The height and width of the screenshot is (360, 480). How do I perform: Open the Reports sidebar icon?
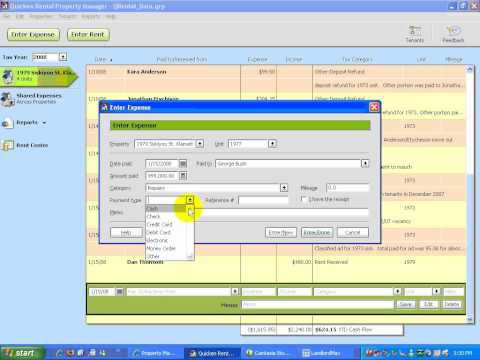tap(7, 123)
